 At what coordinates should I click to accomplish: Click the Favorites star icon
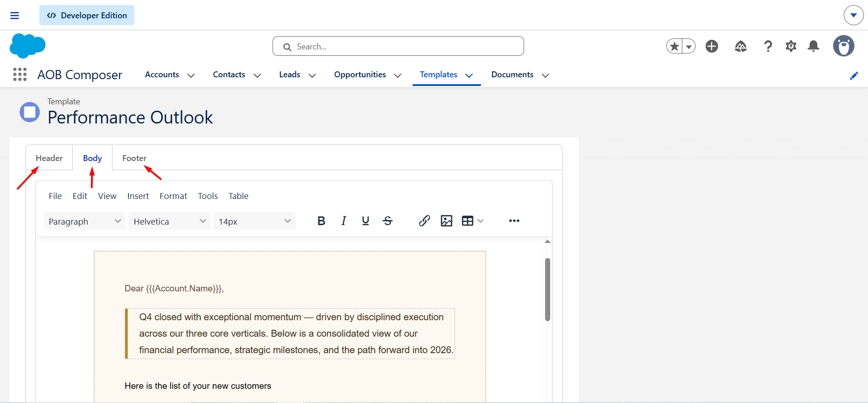tap(675, 46)
